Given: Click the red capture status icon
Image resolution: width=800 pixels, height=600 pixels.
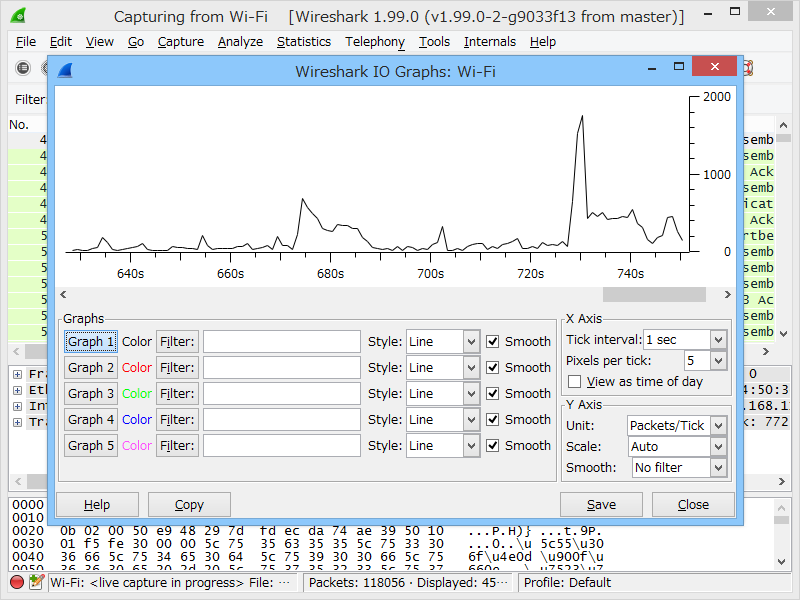Looking at the screenshot, I should tap(17, 582).
